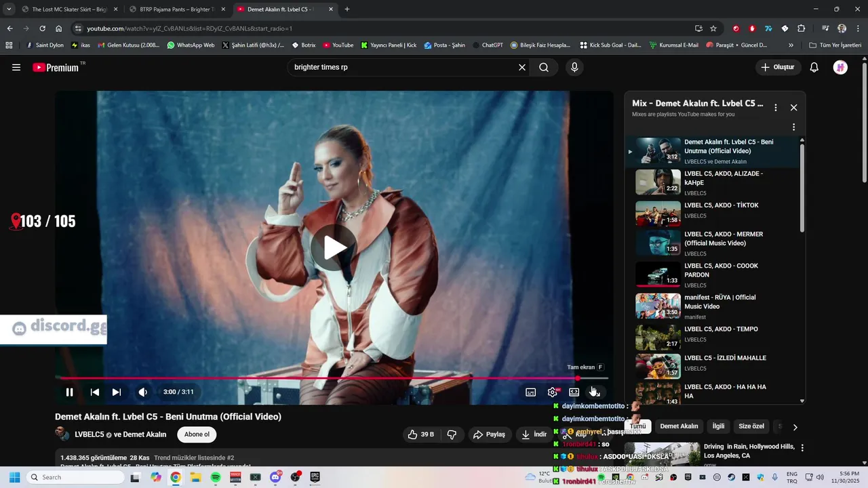Open File Explorer from the taskbar
Image resolution: width=868 pixels, height=488 pixels.
195,477
